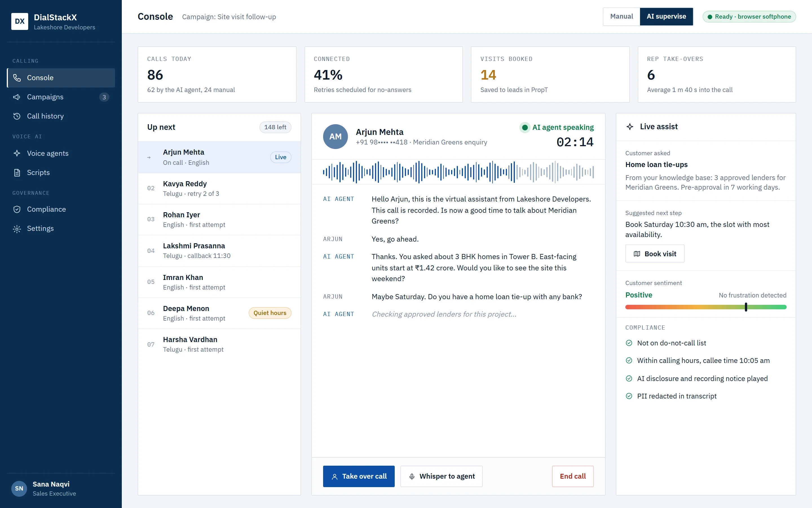
Task: Click the Visits booked value 14
Action: click(488, 75)
